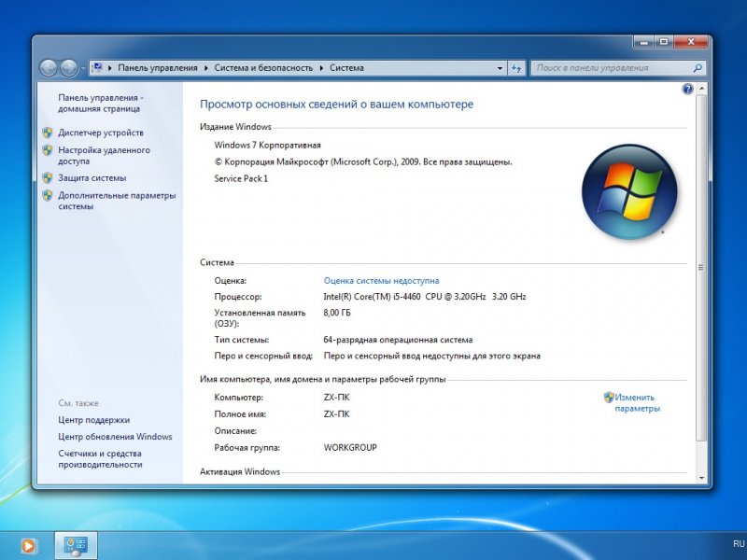Click 'ZX-ПК' value next to 'Компьютер:'

[x=336, y=398]
